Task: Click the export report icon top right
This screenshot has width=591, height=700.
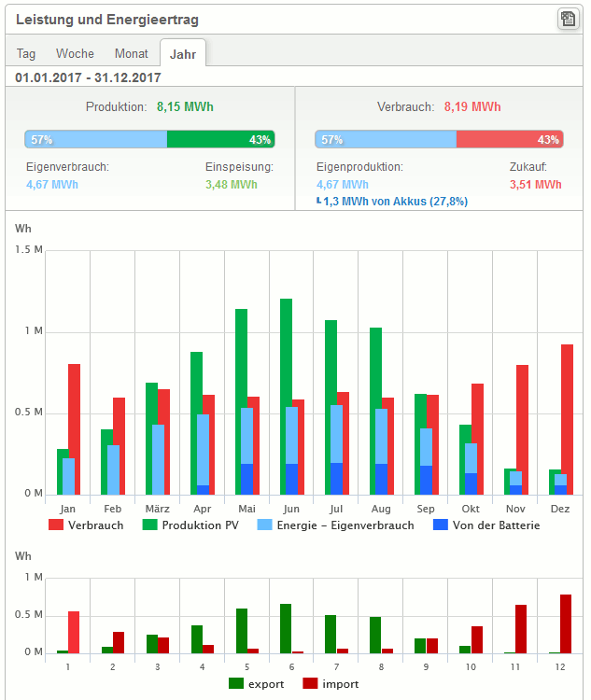Action: [567, 19]
